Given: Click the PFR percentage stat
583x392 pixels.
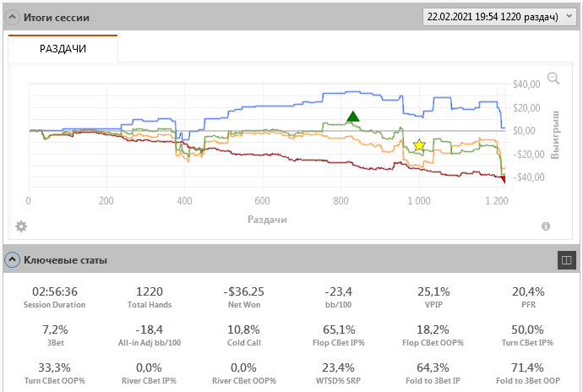Looking at the screenshot, I should 529,291.
